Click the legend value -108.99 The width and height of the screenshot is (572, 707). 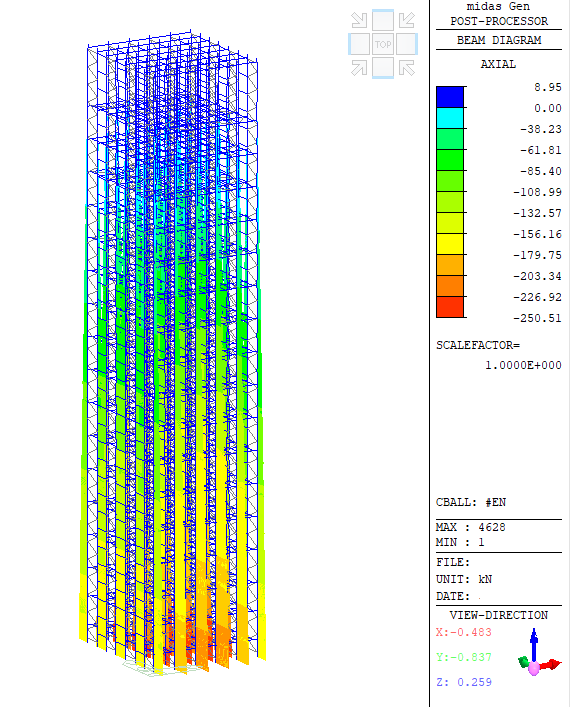537,192
